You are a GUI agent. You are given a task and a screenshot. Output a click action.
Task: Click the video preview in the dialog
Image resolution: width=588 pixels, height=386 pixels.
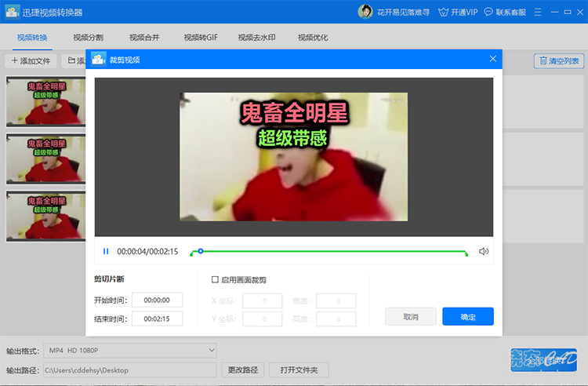pyautogui.click(x=294, y=157)
